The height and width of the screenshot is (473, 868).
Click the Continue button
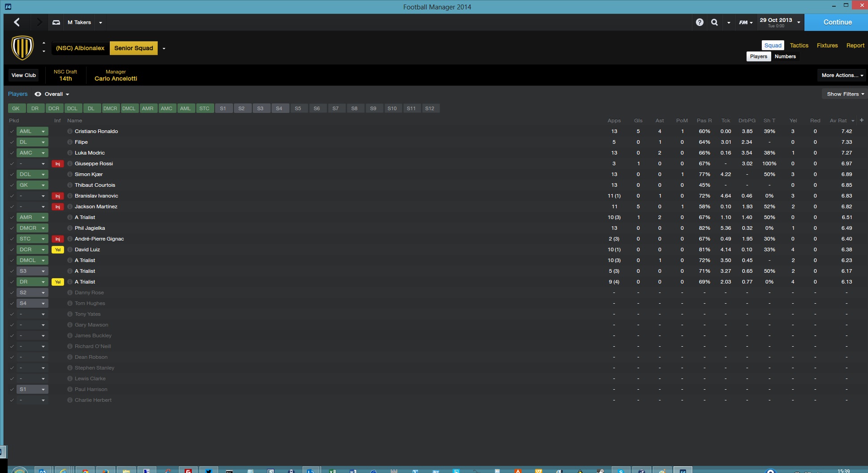coord(836,22)
